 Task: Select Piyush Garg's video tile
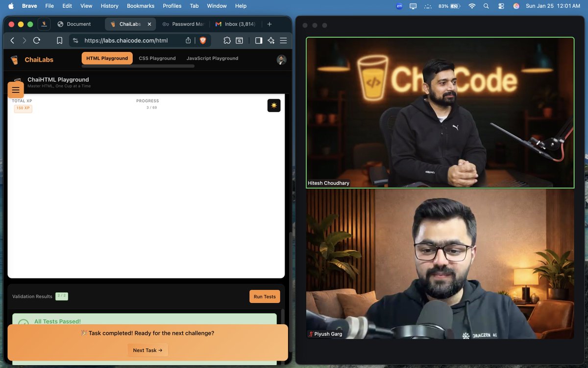(x=440, y=264)
